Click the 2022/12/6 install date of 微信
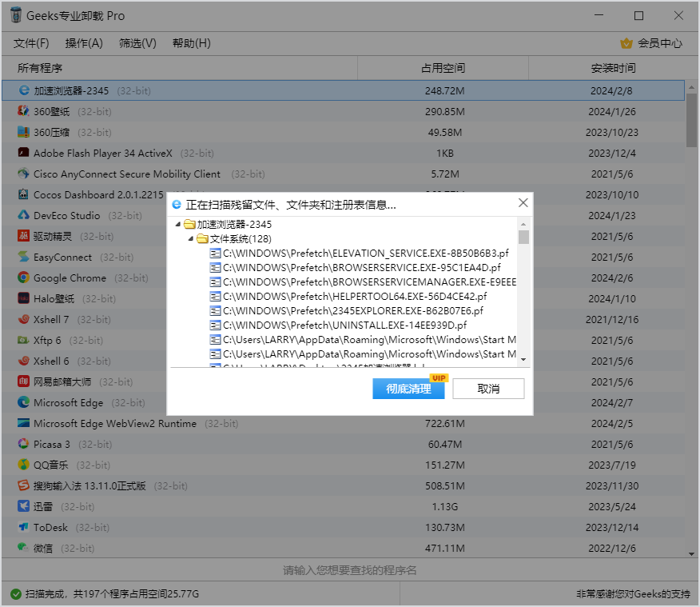The width and height of the screenshot is (700, 607). 611,548
